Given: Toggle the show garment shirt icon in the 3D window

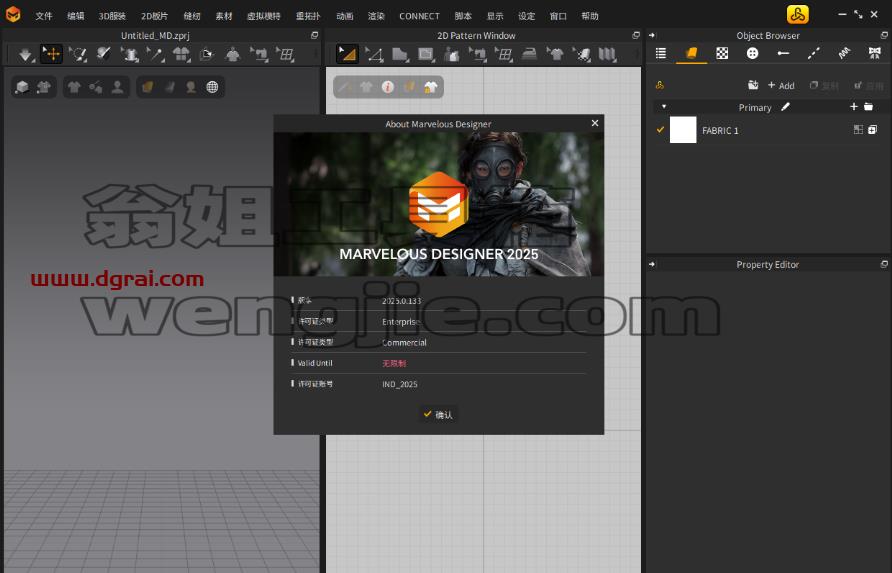Looking at the screenshot, I should click(74, 86).
